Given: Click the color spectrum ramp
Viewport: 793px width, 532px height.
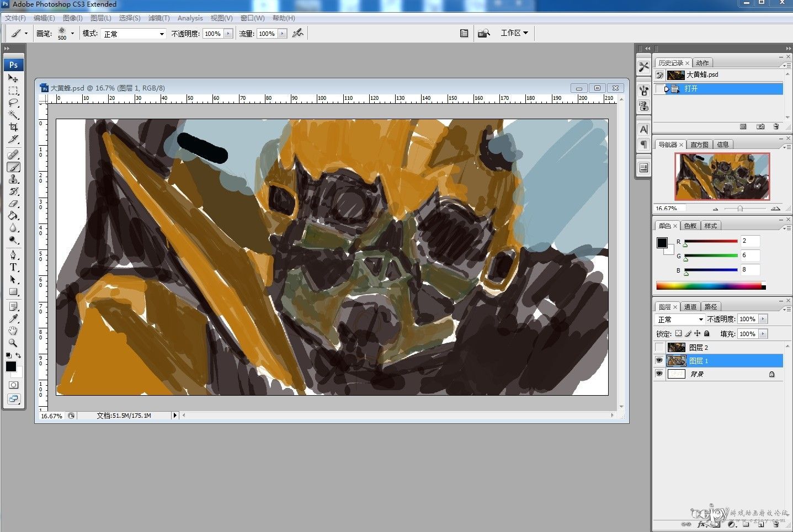Looking at the screenshot, I should [711, 285].
